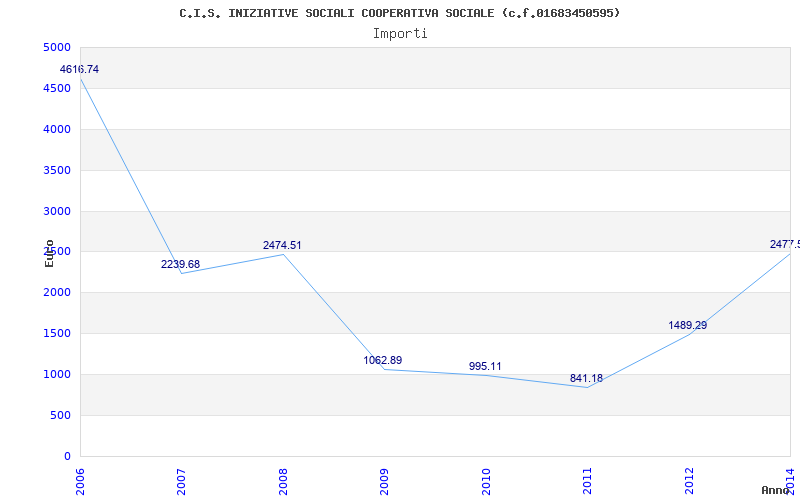Click the 2006 x-axis year label

80,481
